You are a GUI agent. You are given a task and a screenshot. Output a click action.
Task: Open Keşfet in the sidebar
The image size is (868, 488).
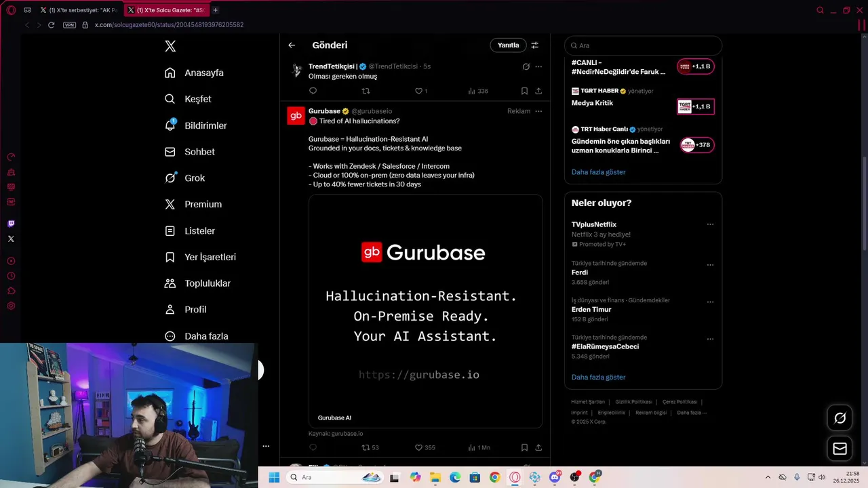pyautogui.click(x=188, y=99)
